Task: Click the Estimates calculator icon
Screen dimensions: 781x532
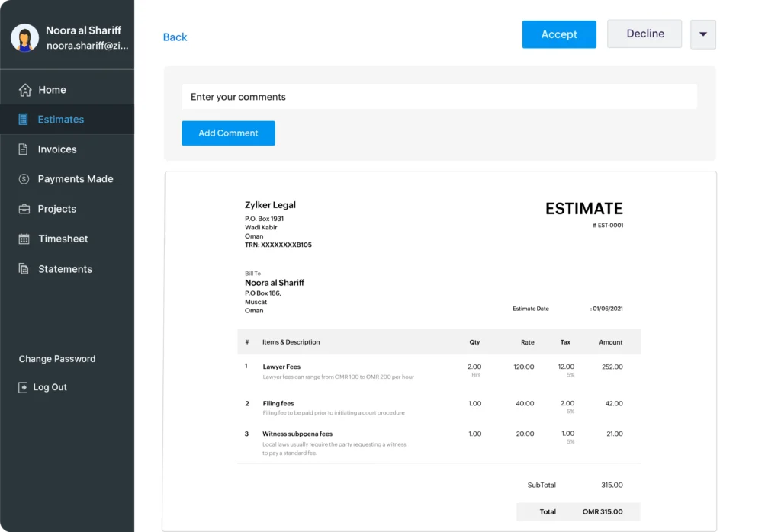Action: (23, 120)
